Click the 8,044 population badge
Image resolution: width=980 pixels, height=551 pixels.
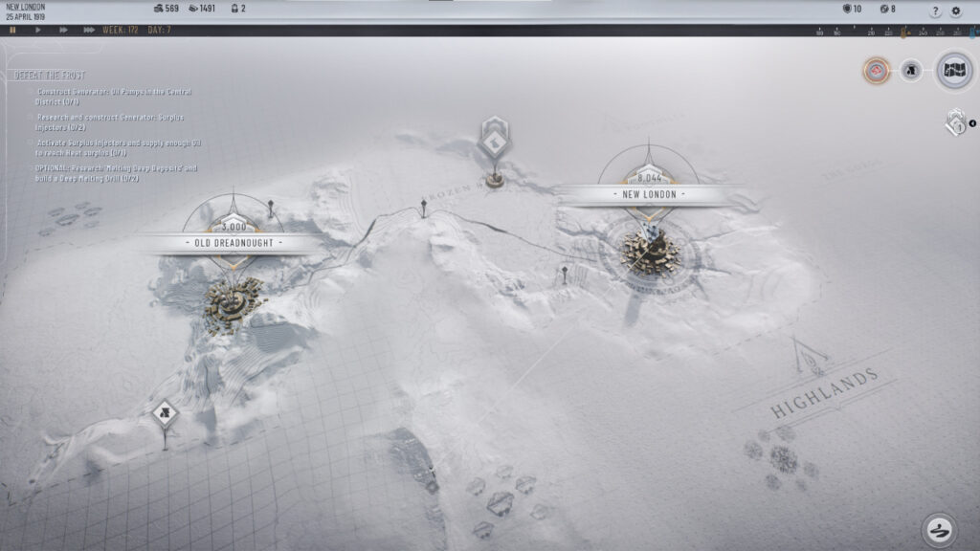click(650, 177)
